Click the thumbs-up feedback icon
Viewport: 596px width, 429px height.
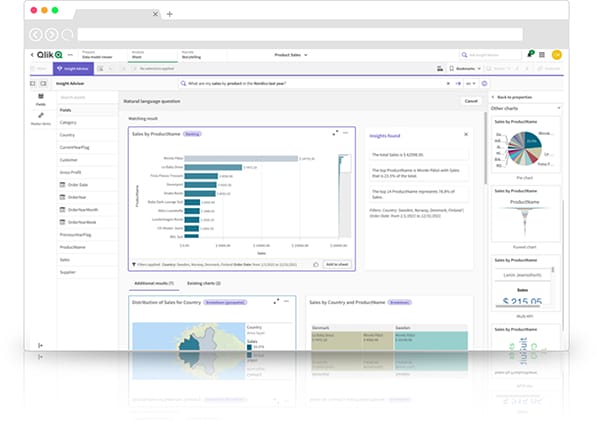pos(316,264)
